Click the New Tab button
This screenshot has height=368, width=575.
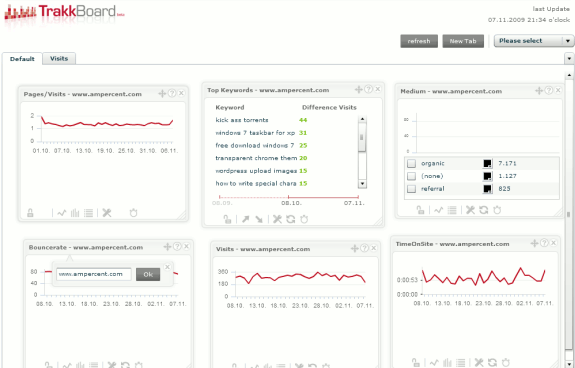[x=463, y=41]
